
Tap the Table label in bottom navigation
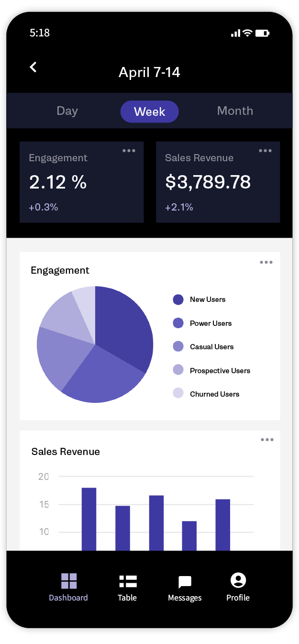click(127, 598)
